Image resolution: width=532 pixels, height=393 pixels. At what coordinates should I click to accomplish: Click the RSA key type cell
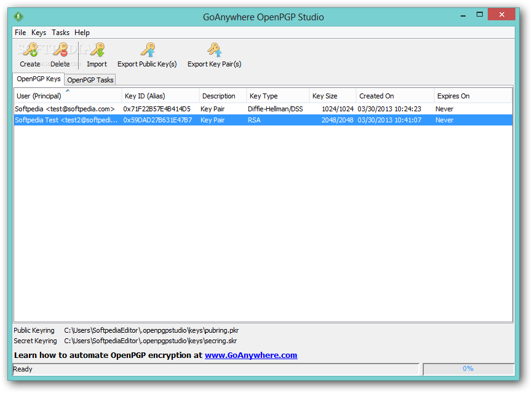(254, 120)
